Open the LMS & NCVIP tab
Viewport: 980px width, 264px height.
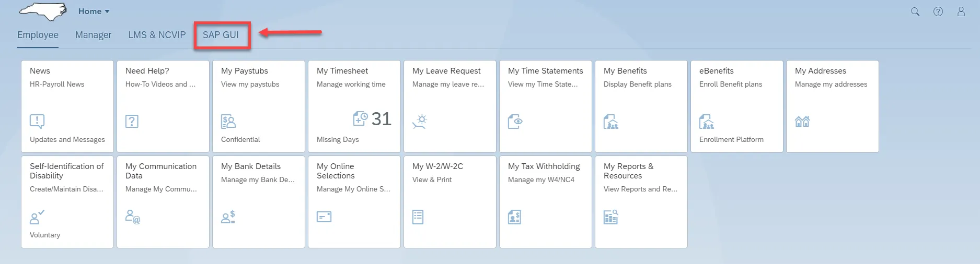point(157,35)
